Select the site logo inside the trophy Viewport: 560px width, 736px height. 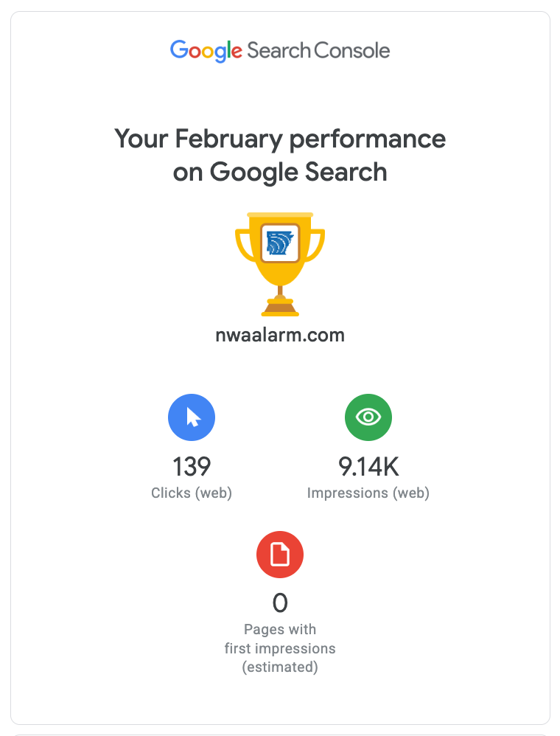point(280,243)
